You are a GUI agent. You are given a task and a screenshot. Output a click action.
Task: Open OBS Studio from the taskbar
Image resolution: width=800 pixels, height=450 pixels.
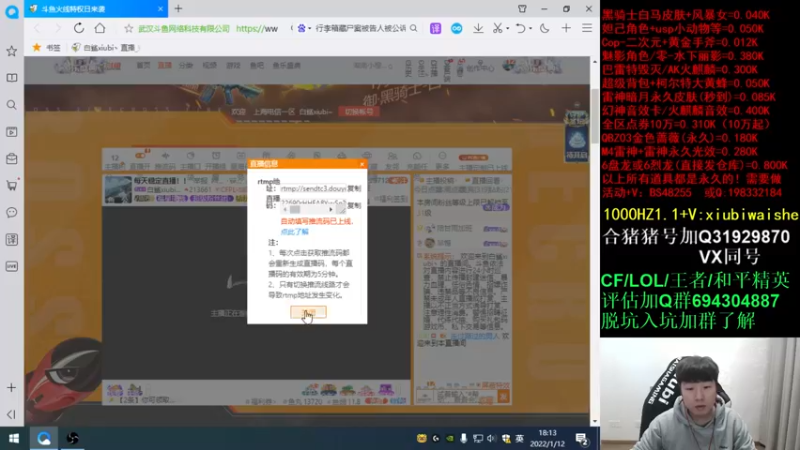[72, 438]
